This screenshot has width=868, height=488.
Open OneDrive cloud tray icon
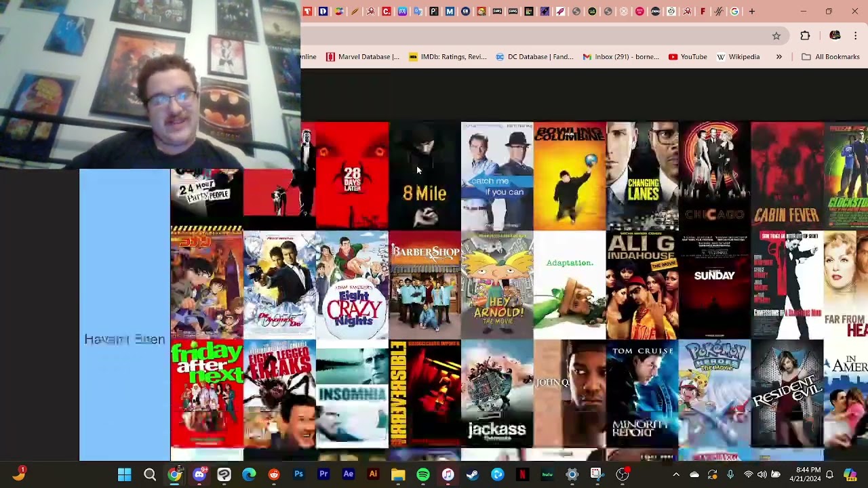click(694, 474)
